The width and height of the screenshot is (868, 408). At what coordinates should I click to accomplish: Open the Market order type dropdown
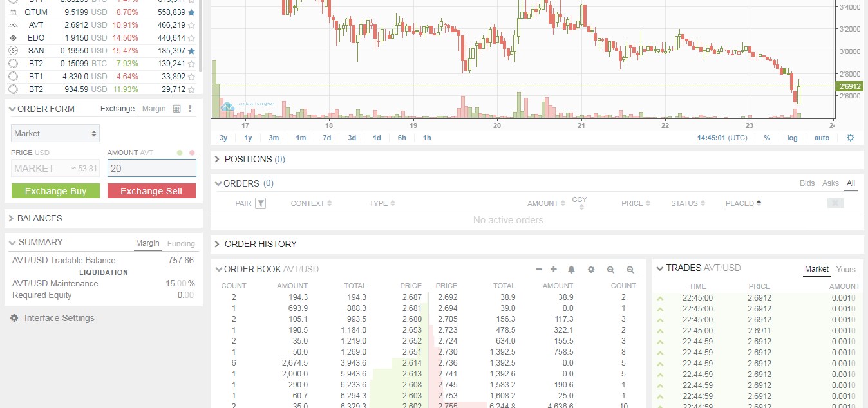tap(55, 133)
